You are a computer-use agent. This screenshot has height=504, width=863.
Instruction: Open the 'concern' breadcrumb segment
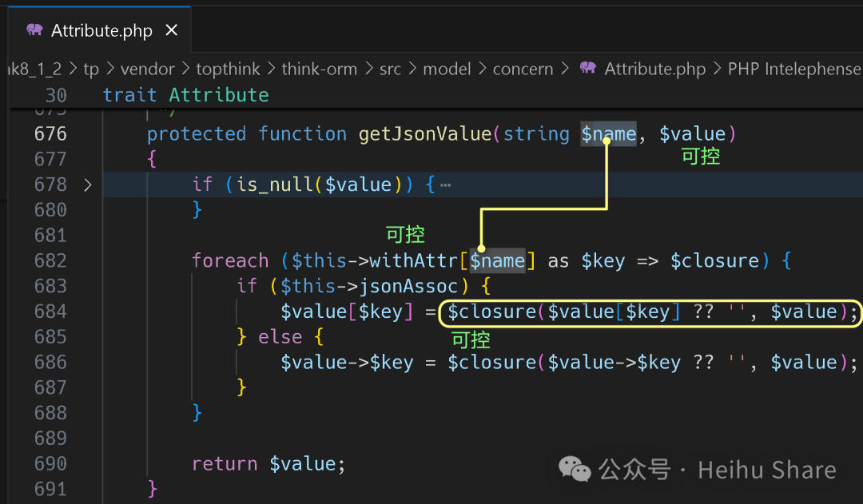(x=523, y=69)
